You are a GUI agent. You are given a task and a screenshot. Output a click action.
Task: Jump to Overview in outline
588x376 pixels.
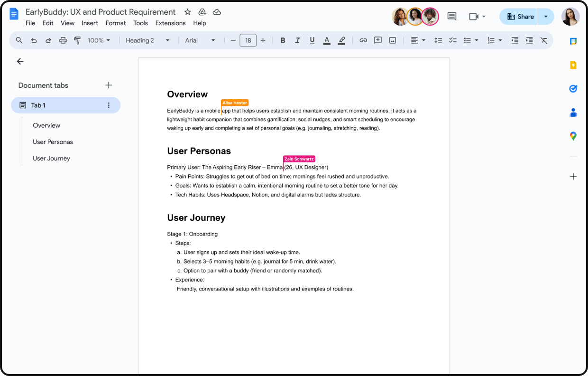(46, 125)
